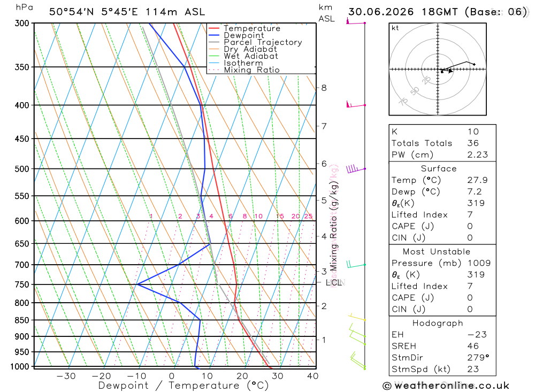
Task: Click the EH value -23
Action: point(477,335)
